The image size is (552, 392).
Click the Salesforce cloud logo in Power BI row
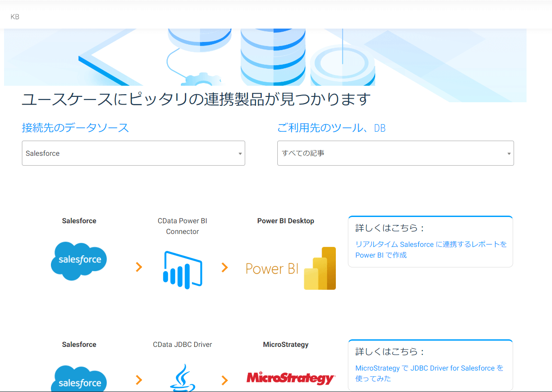click(x=79, y=261)
